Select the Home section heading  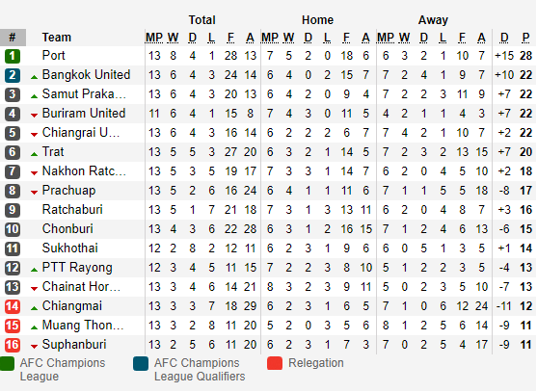(317, 20)
